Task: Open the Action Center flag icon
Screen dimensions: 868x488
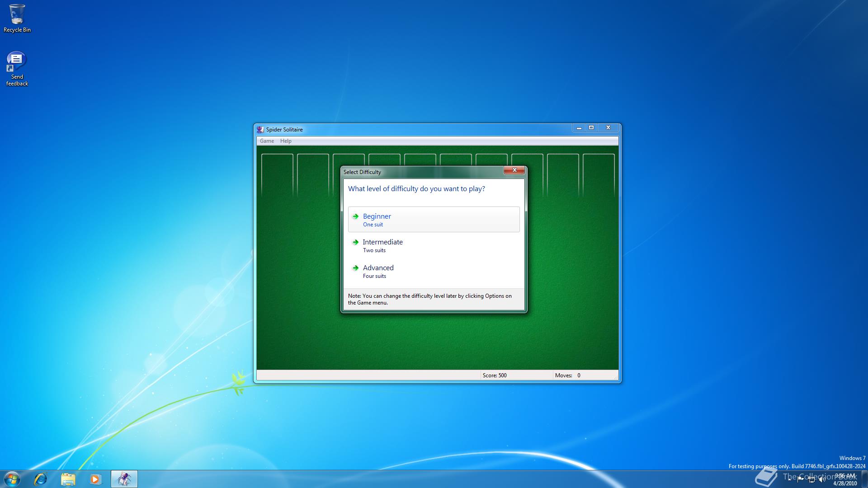Action: [x=801, y=479]
